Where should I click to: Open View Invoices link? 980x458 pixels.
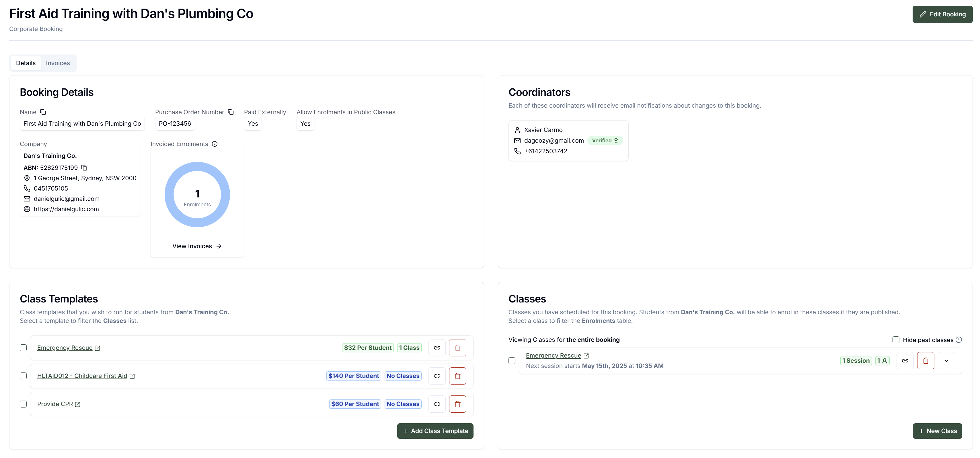point(197,246)
